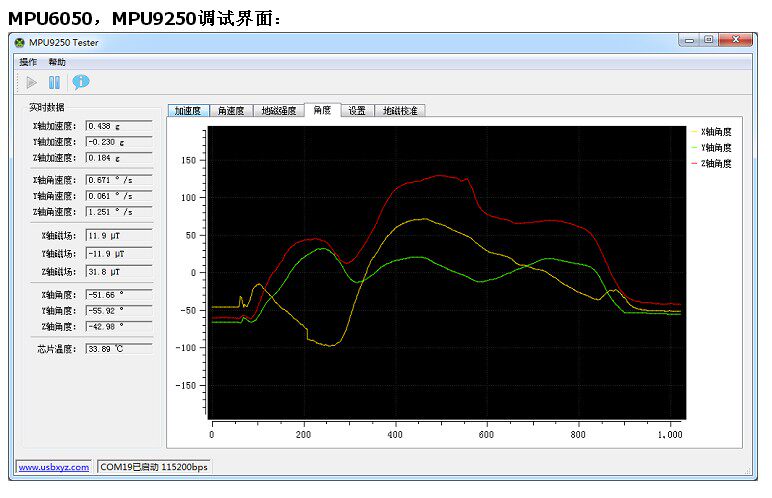Open the info bubble toolbar icon
This screenshot has width=772, height=498.
point(81,82)
